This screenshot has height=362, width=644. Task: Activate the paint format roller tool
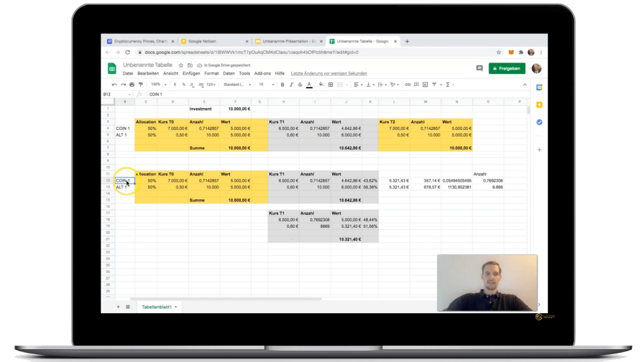[140, 84]
